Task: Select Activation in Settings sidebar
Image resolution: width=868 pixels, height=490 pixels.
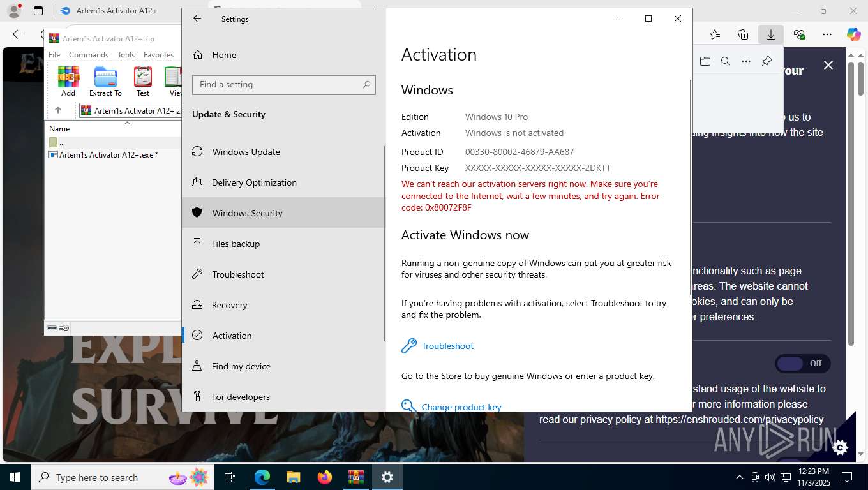Action: tap(284, 336)
